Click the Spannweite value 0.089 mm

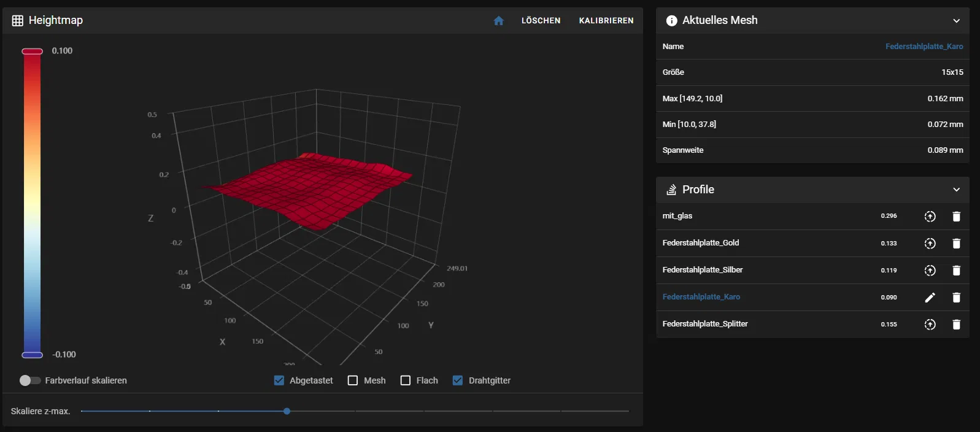945,150
